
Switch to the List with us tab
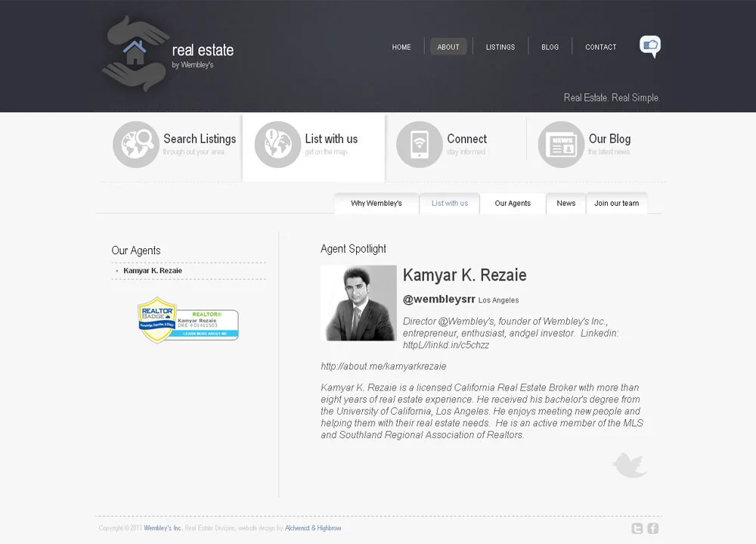click(x=450, y=204)
